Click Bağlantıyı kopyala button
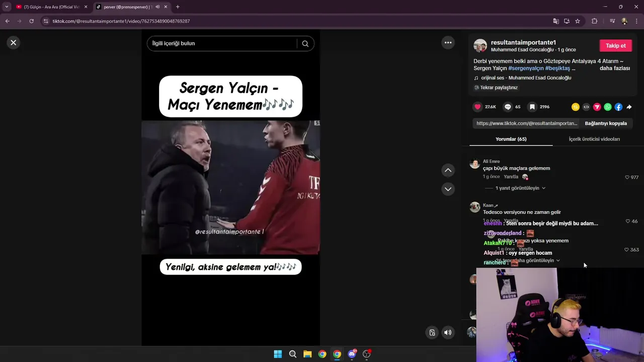The image size is (644, 362). (x=606, y=123)
